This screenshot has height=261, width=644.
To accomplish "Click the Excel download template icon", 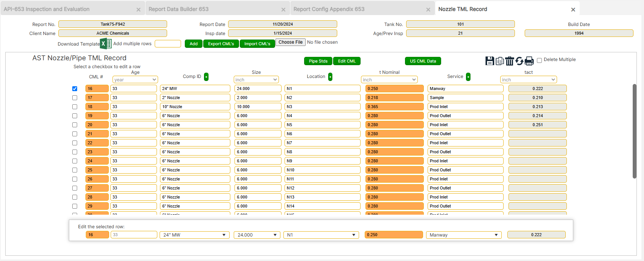I will (x=106, y=44).
